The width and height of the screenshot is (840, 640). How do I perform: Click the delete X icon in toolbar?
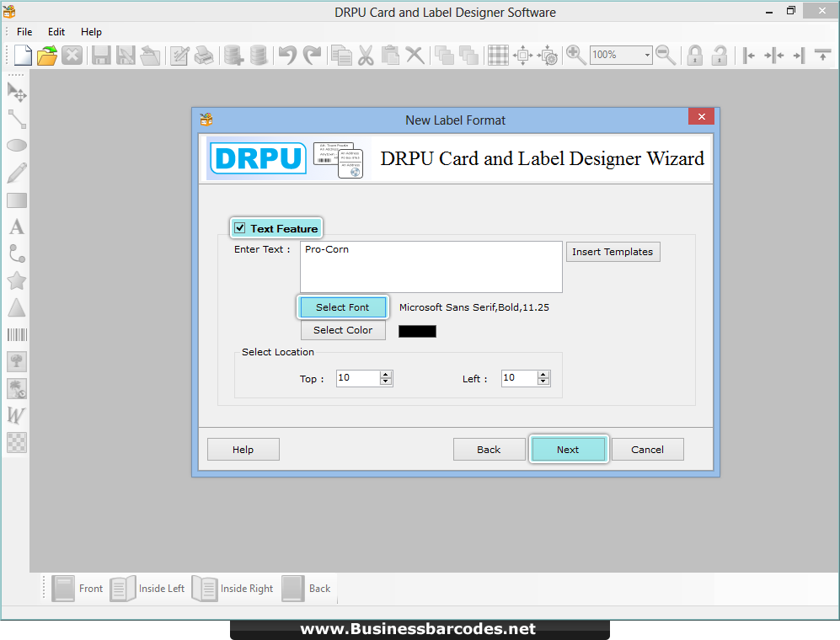(x=415, y=56)
